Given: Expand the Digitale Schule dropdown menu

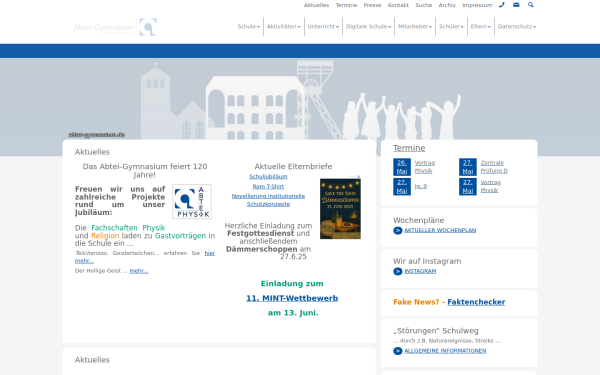Looking at the screenshot, I should (368, 27).
